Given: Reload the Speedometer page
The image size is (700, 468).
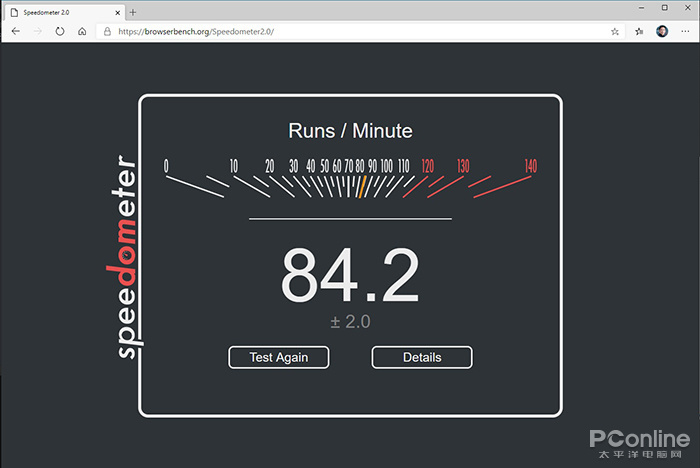Looking at the screenshot, I should [x=60, y=31].
